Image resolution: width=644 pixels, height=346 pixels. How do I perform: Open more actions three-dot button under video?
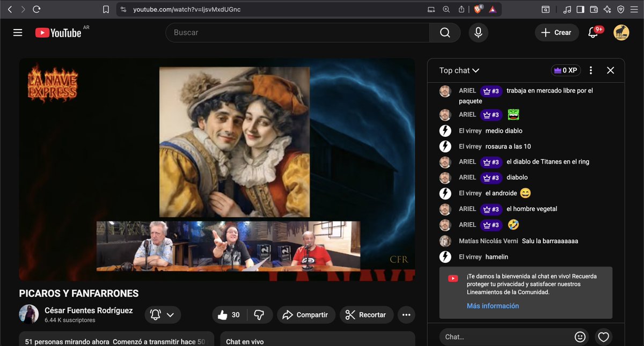coord(406,315)
